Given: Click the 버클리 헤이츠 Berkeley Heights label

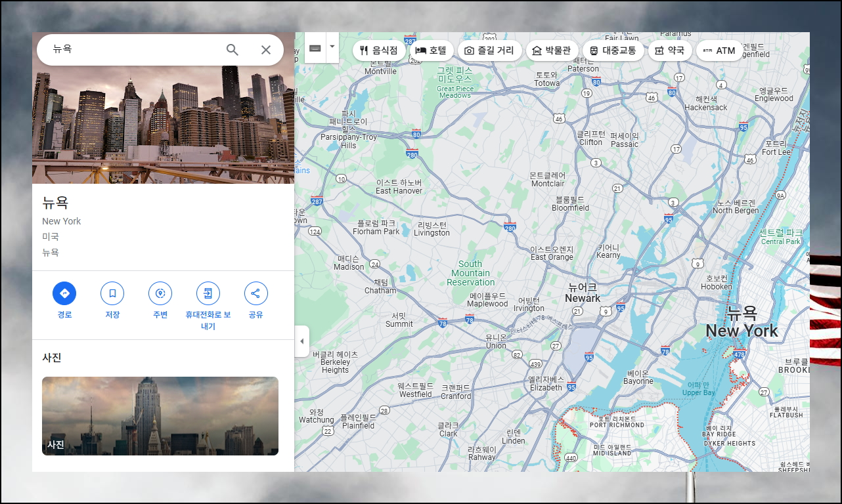Looking at the screenshot, I should pos(336,362).
